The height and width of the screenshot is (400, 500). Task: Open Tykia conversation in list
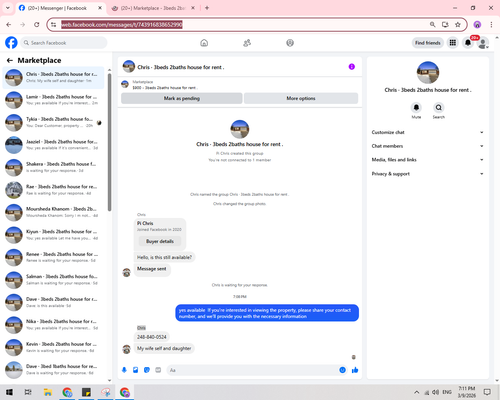[x=53, y=122]
